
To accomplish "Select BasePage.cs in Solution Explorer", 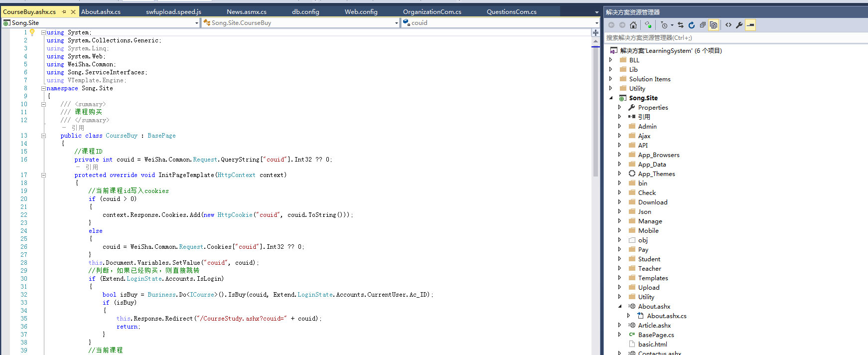I will 656,335.
